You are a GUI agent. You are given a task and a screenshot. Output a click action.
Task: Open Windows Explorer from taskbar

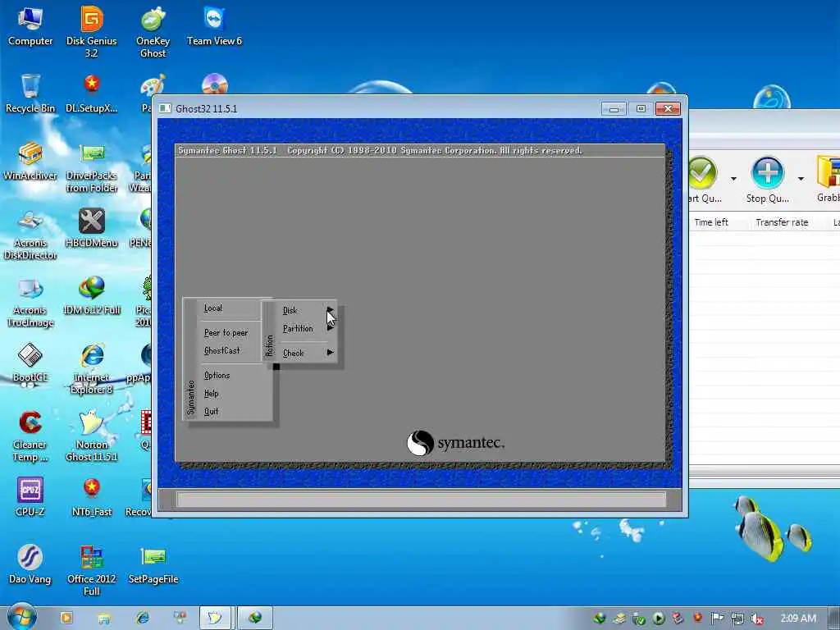click(104, 618)
